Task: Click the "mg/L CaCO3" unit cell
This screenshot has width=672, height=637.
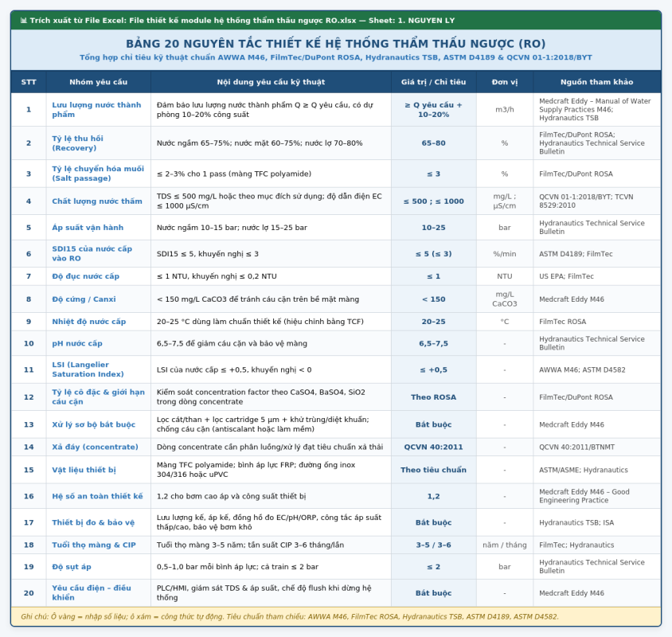Action: coord(505,299)
